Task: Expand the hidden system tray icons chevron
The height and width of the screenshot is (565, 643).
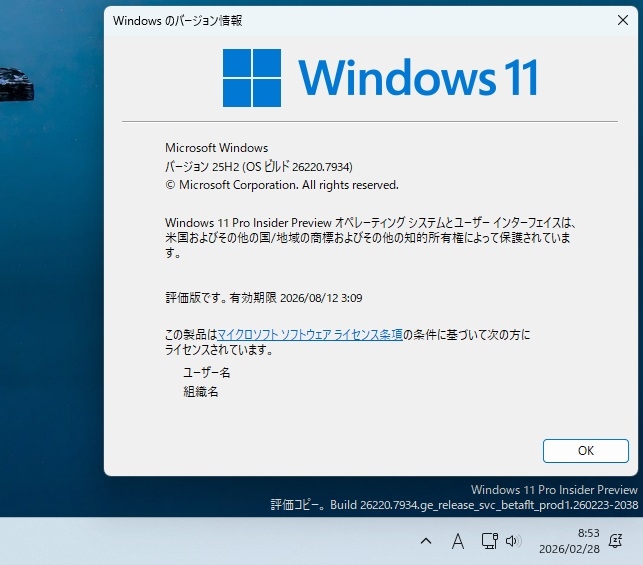Action: pyautogui.click(x=426, y=541)
